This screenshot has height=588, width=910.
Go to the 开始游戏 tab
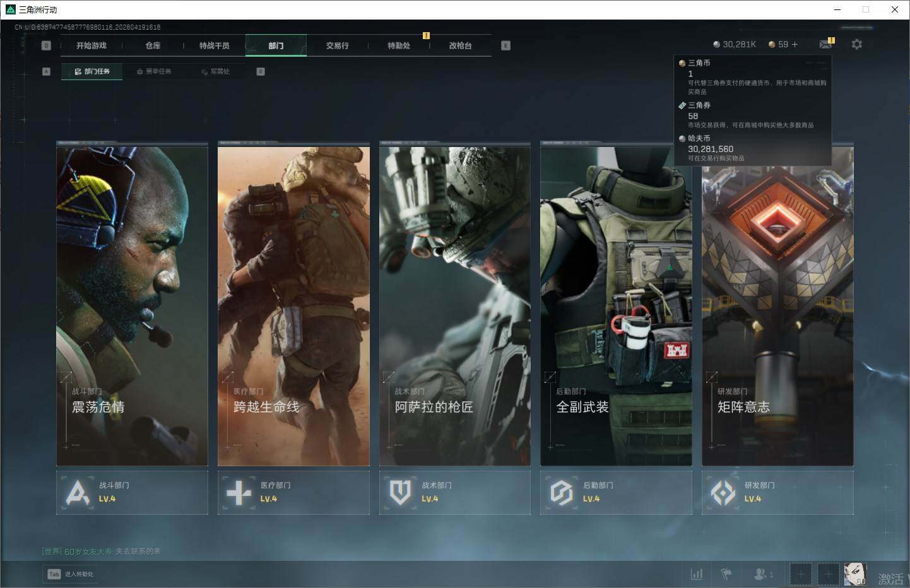tap(92, 45)
